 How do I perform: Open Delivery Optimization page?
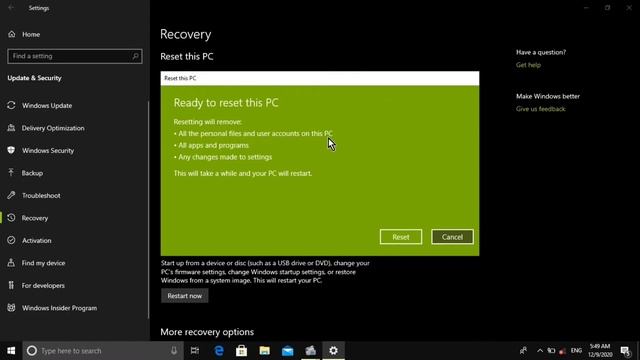coord(53,128)
